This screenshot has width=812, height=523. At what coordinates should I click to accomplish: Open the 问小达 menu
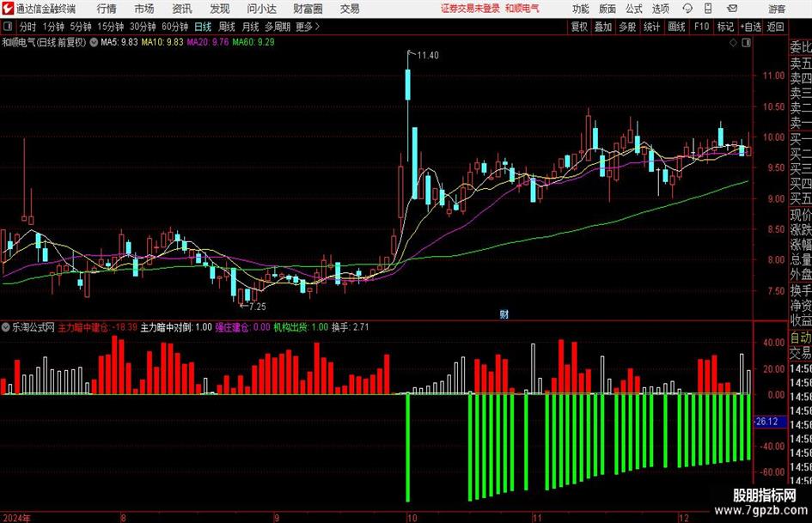click(x=261, y=9)
